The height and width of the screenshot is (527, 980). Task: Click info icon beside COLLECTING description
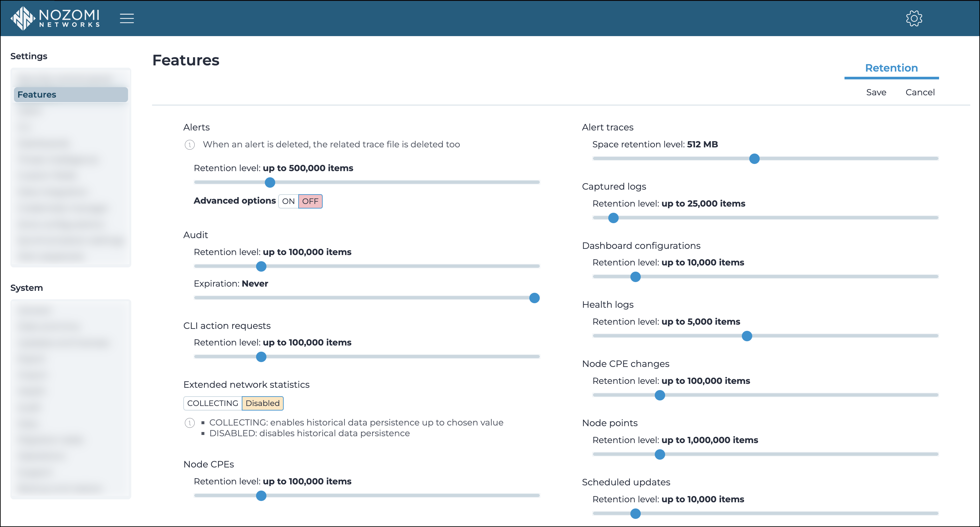pyautogui.click(x=189, y=423)
